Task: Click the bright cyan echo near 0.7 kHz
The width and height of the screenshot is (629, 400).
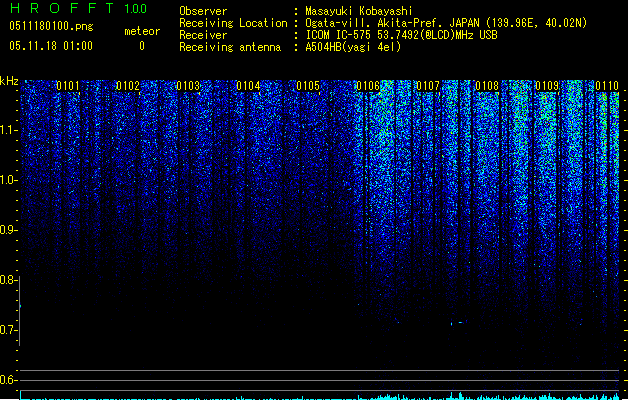Action: point(459,323)
